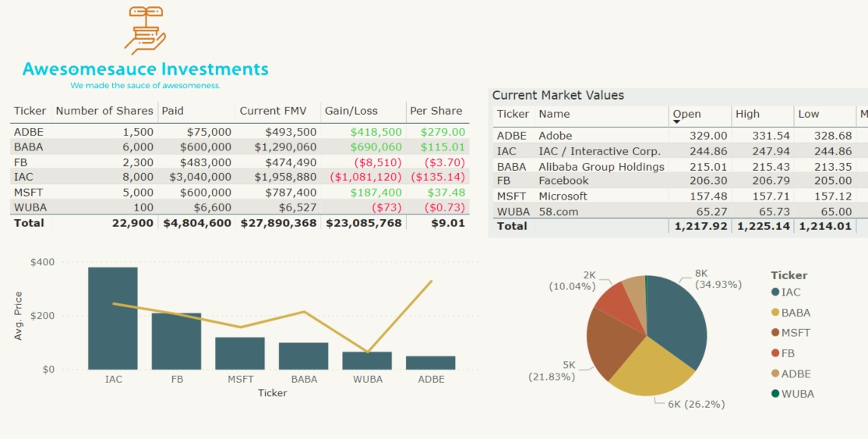Click the 22,900 total shares
The width and height of the screenshot is (868, 439).
point(135,223)
